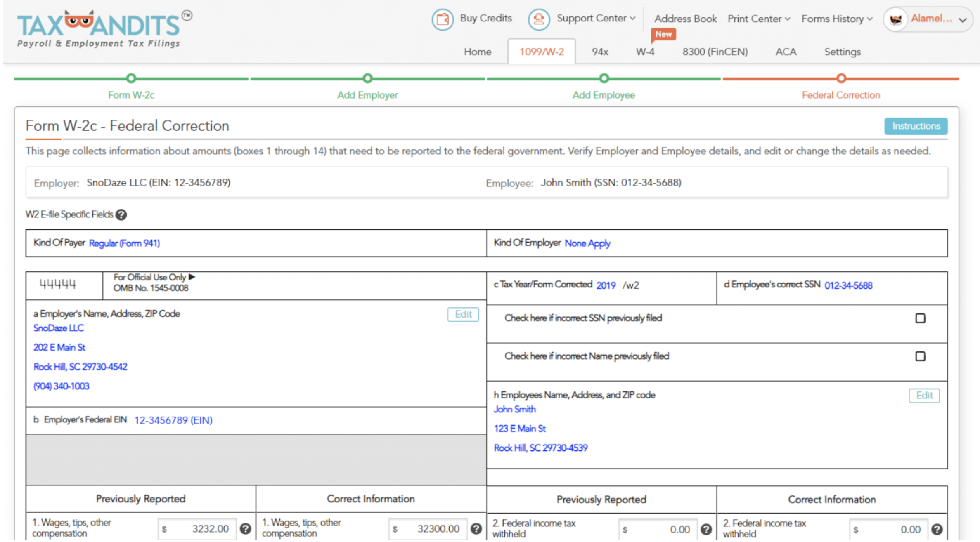Switch to the 94x tab
Screen dimensions: 980x542
(599, 52)
